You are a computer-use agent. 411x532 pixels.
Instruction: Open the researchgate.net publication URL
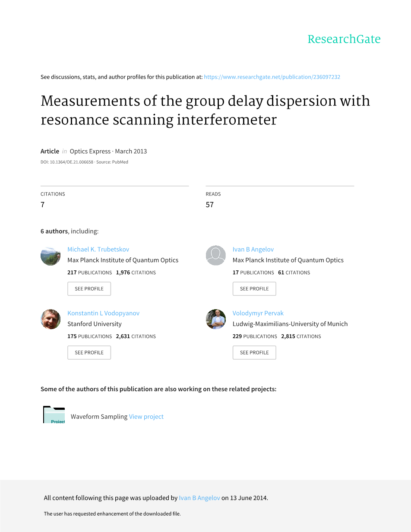272,77
